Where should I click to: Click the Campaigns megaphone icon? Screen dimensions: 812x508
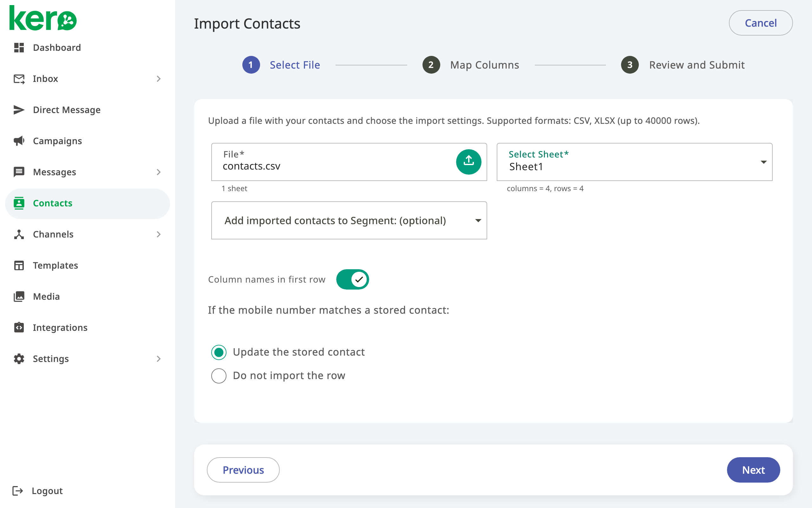pos(19,141)
